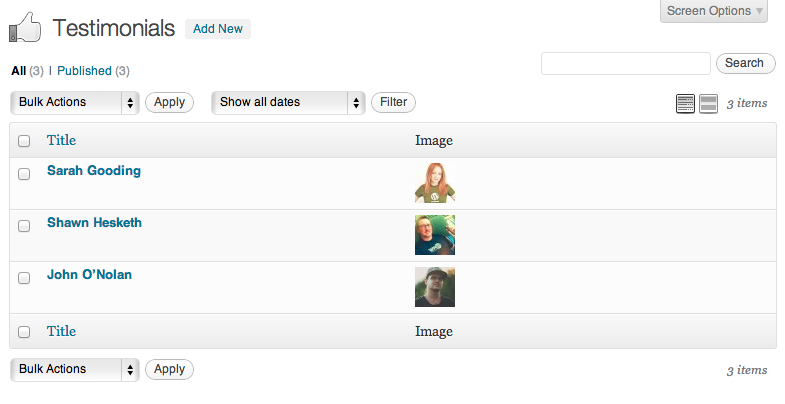Switch to excerpt view icon

[x=708, y=103]
